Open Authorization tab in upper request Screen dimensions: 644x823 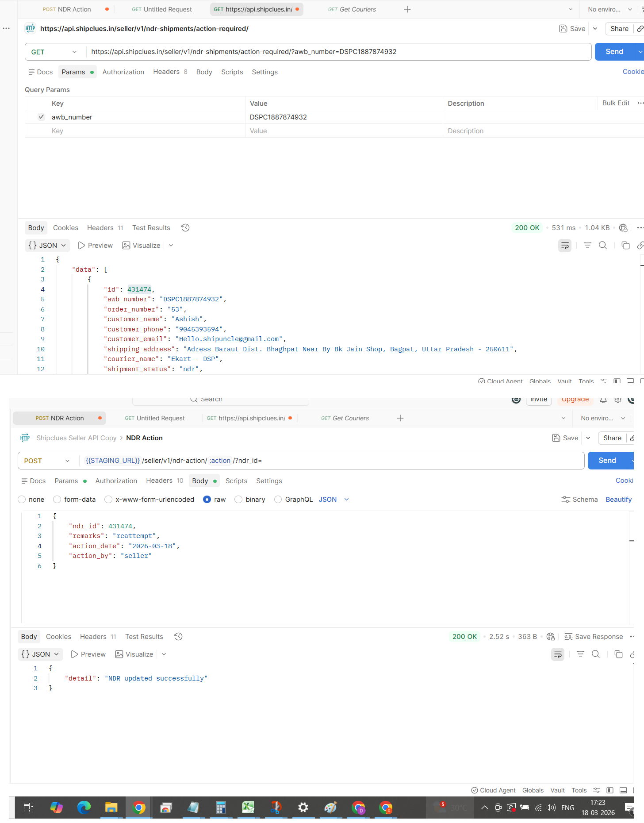(123, 72)
